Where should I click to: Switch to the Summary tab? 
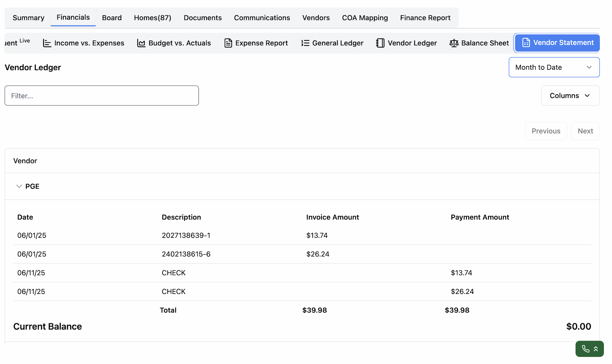click(28, 18)
